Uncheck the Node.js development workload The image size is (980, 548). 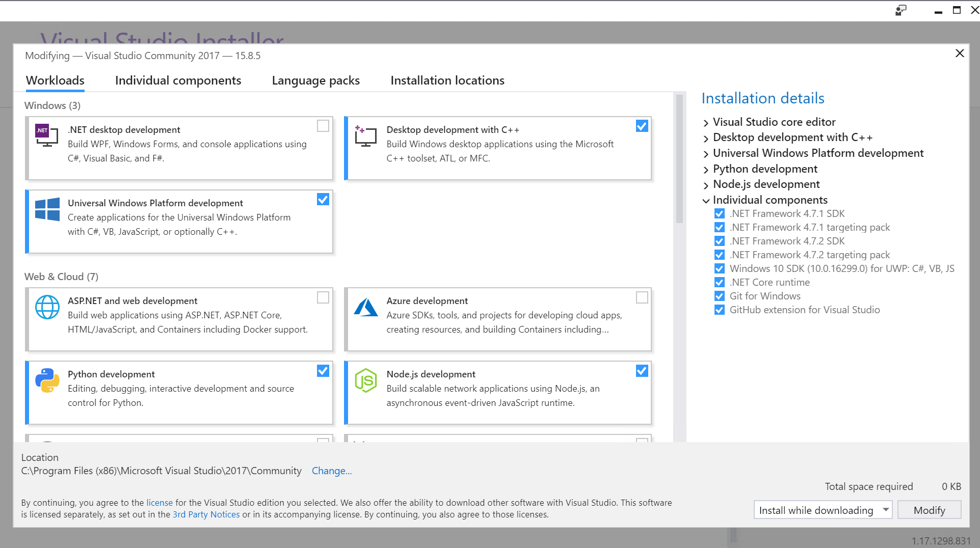642,370
